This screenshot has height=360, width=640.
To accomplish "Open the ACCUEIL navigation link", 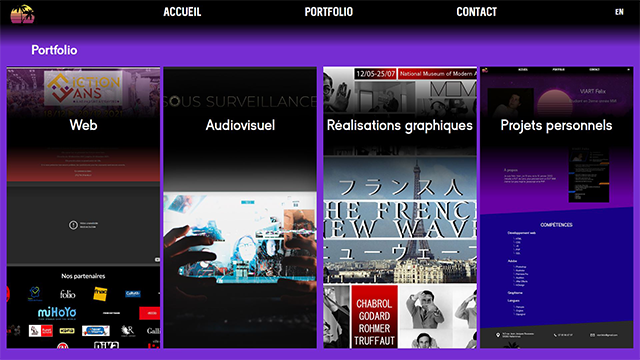I will click(182, 12).
